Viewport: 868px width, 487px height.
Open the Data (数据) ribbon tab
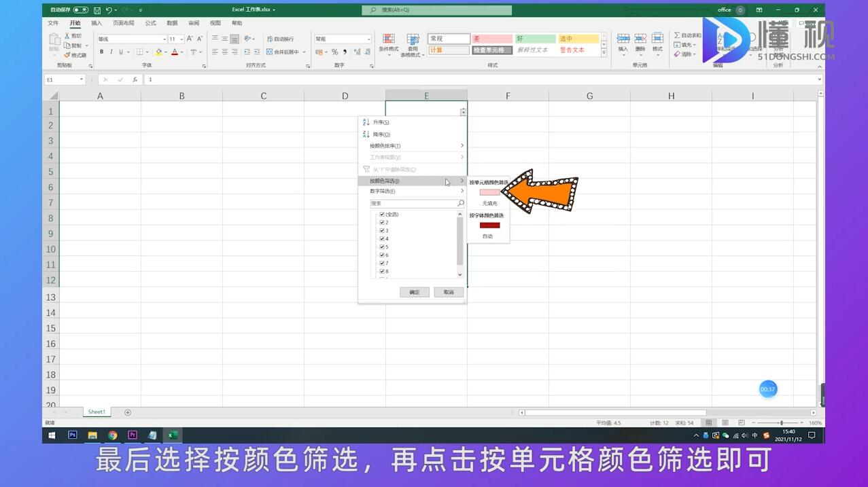172,23
